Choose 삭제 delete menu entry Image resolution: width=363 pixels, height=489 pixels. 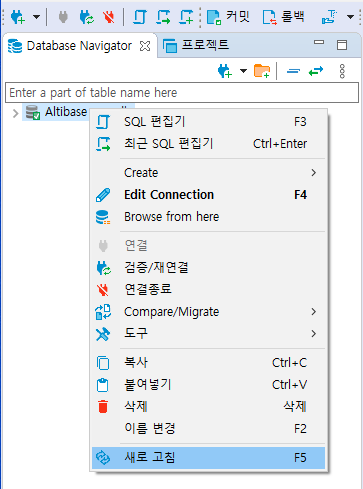208,407
